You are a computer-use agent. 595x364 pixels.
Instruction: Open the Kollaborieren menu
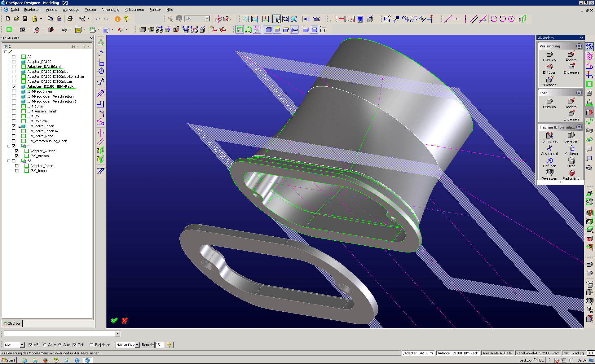point(134,10)
